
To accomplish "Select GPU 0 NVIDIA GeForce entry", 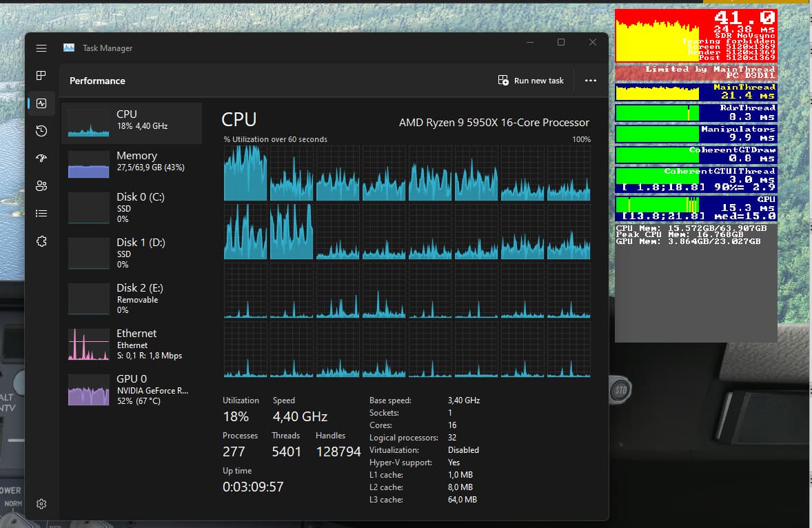I will pyautogui.click(x=132, y=389).
